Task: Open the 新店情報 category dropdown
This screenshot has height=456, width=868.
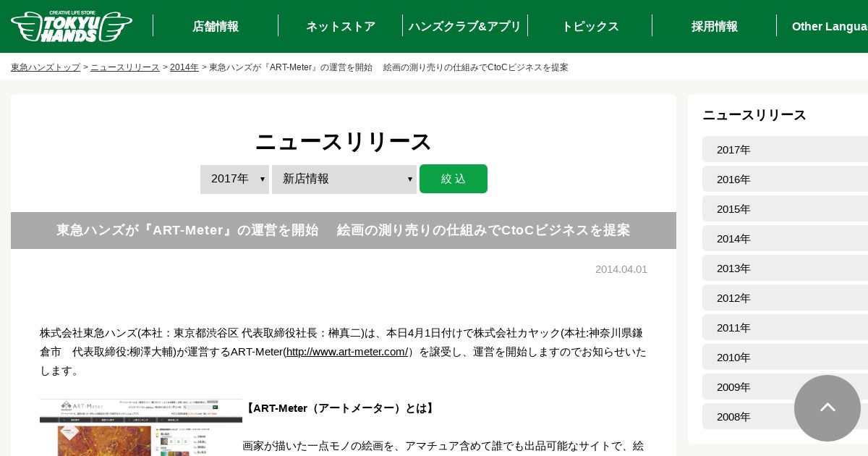Action: 344,179
